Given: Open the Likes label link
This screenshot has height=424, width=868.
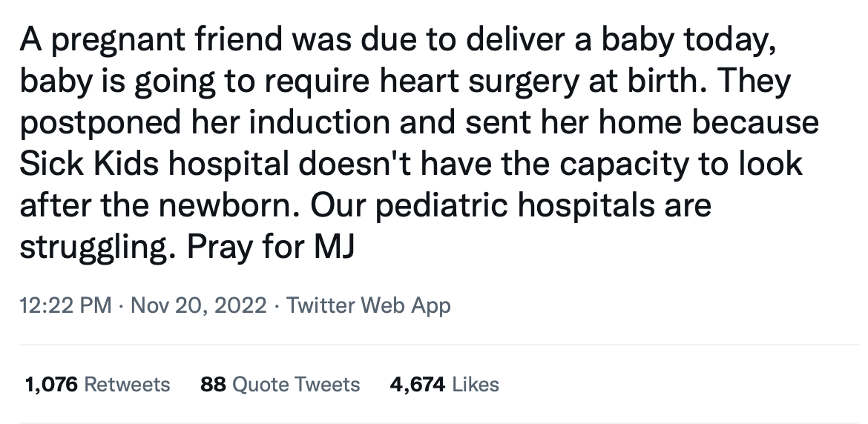Looking at the screenshot, I should [475, 385].
